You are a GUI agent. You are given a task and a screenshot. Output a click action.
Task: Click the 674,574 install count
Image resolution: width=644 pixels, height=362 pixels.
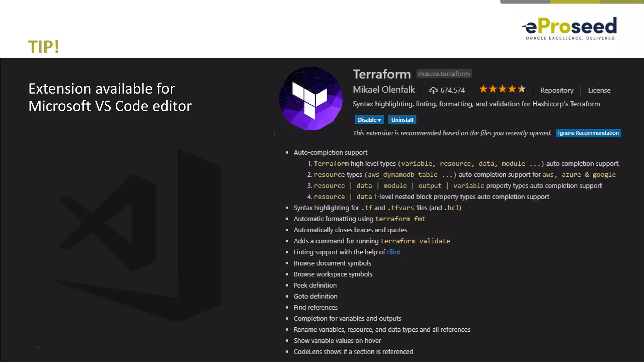point(452,90)
